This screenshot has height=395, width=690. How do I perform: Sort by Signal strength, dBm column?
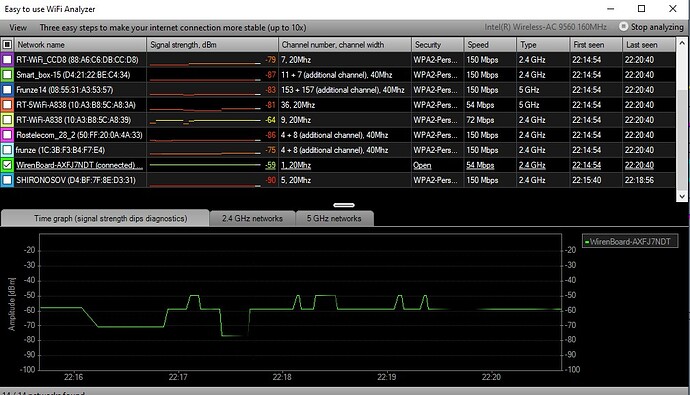(213, 44)
